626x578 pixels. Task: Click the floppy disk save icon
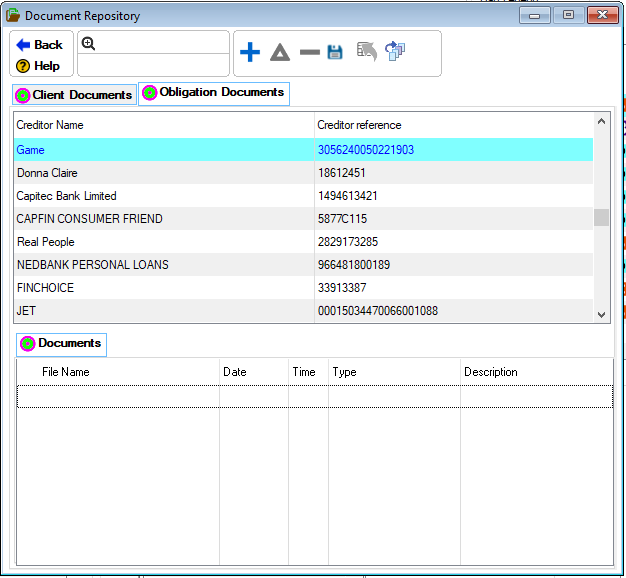click(x=335, y=52)
